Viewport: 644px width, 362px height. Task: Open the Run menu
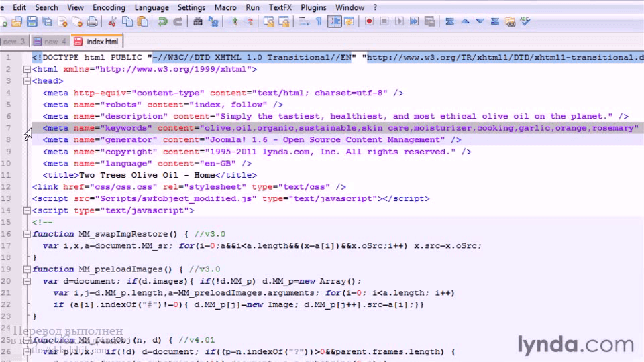point(253,7)
